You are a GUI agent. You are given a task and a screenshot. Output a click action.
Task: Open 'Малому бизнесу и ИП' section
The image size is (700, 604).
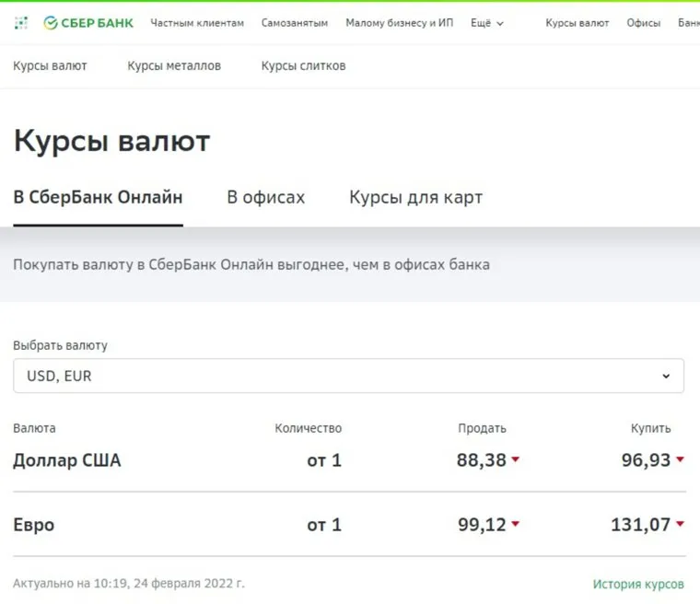pos(400,23)
